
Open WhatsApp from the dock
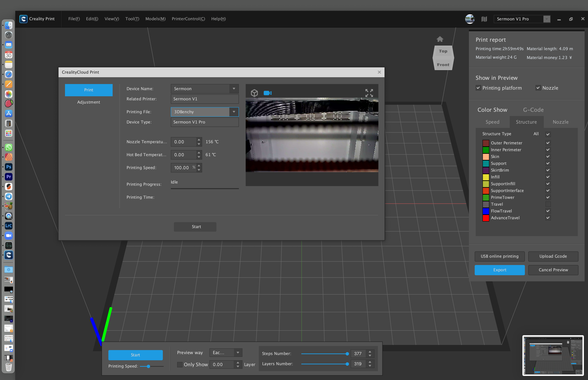[x=9, y=147]
